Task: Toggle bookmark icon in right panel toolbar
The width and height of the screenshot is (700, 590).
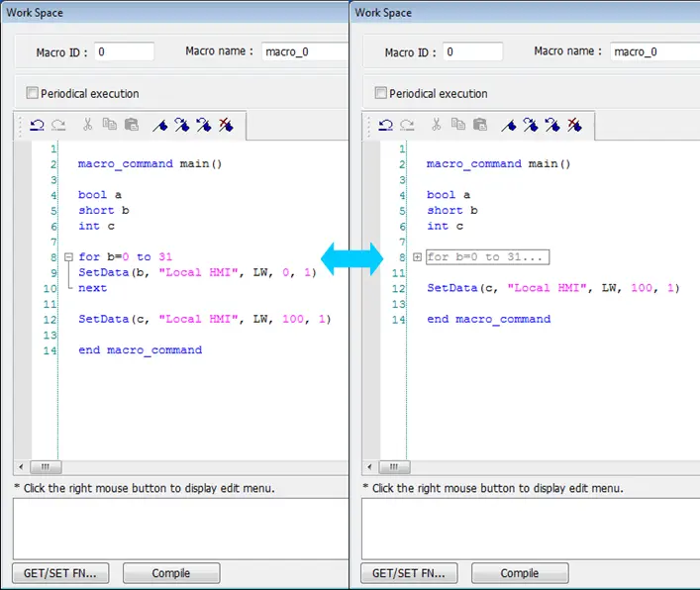Action: (x=509, y=126)
